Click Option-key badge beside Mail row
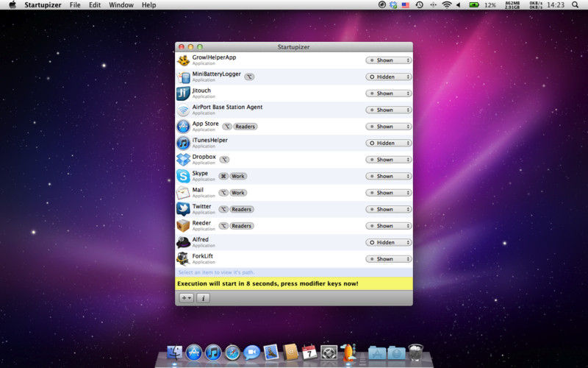Screen dimensions: 588x368 (x=223, y=193)
